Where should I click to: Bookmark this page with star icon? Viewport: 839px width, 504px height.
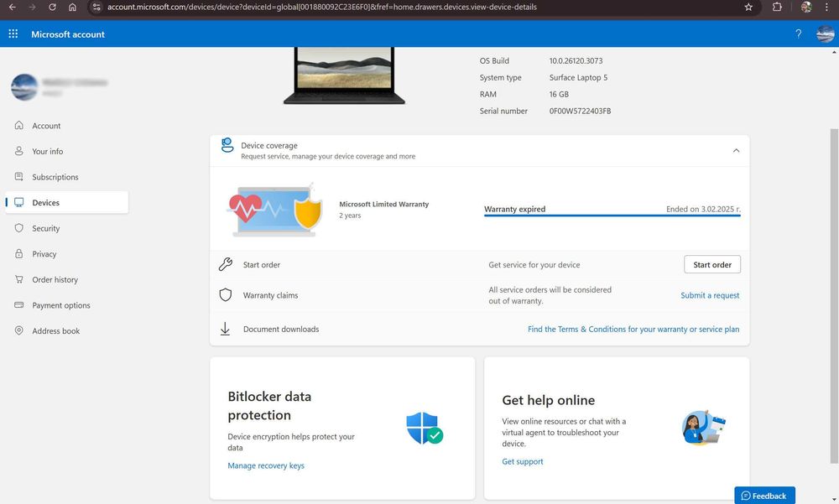(x=748, y=7)
